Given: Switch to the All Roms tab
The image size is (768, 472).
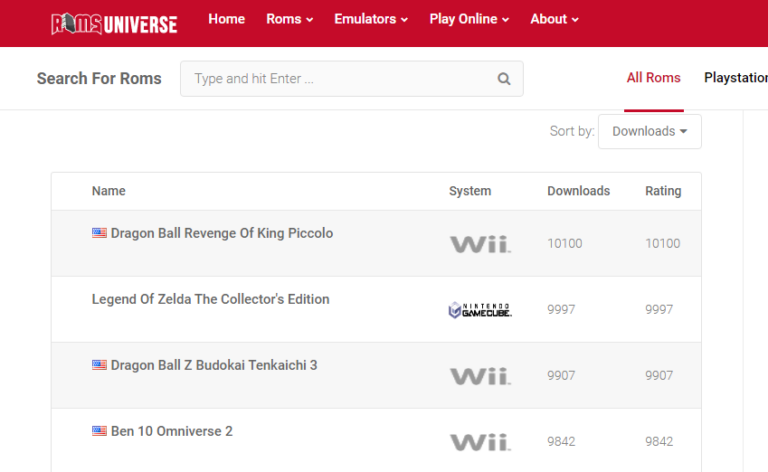Looking at the screenshot, I should point(653,78).
